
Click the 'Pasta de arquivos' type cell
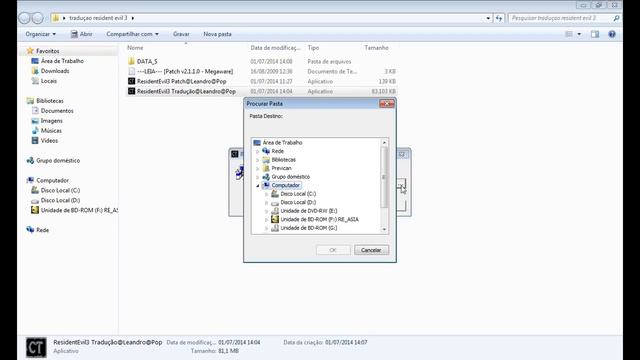329,61
